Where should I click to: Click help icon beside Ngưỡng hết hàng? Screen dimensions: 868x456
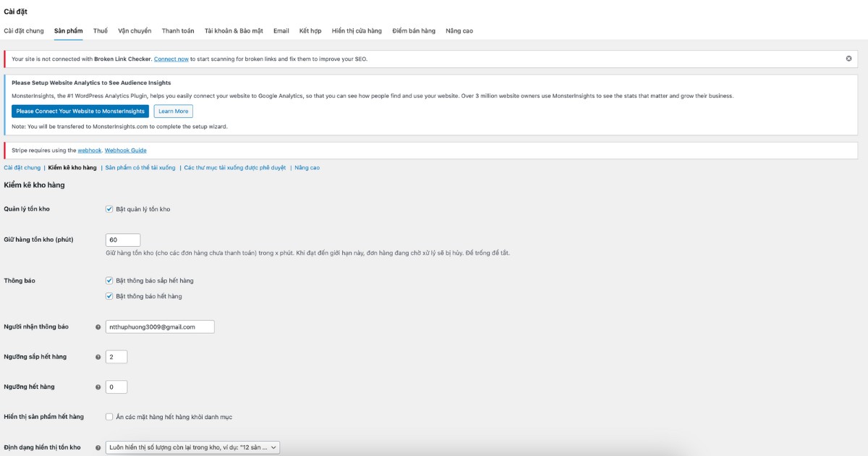point(98,387)
